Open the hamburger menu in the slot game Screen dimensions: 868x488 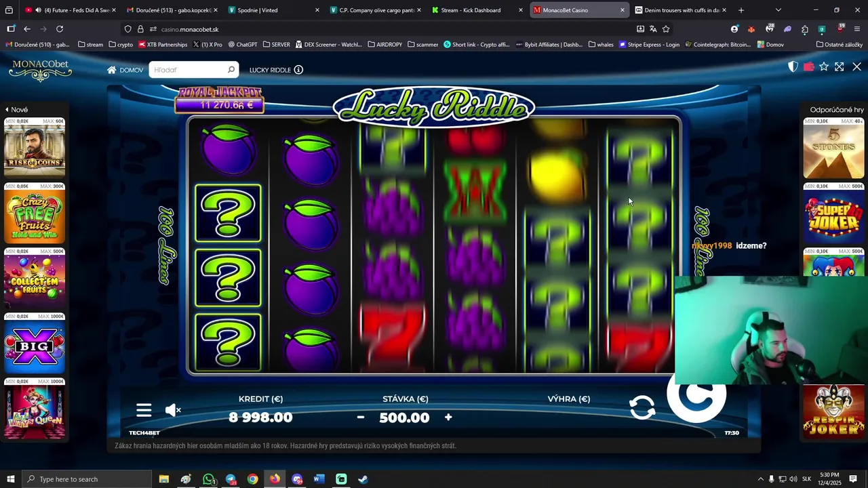[144, 410]
